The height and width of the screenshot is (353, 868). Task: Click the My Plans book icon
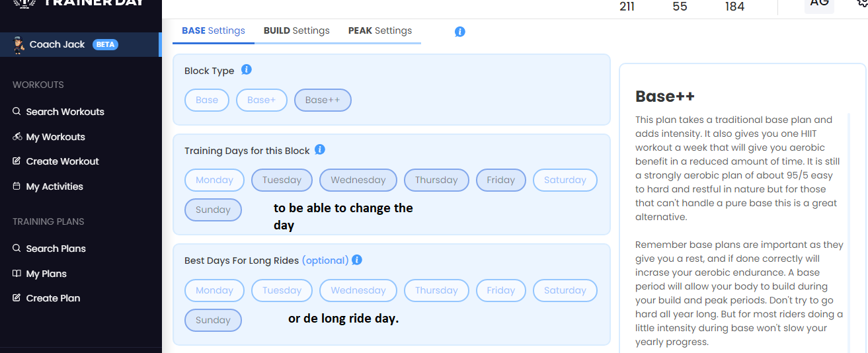tap(17, 274)
